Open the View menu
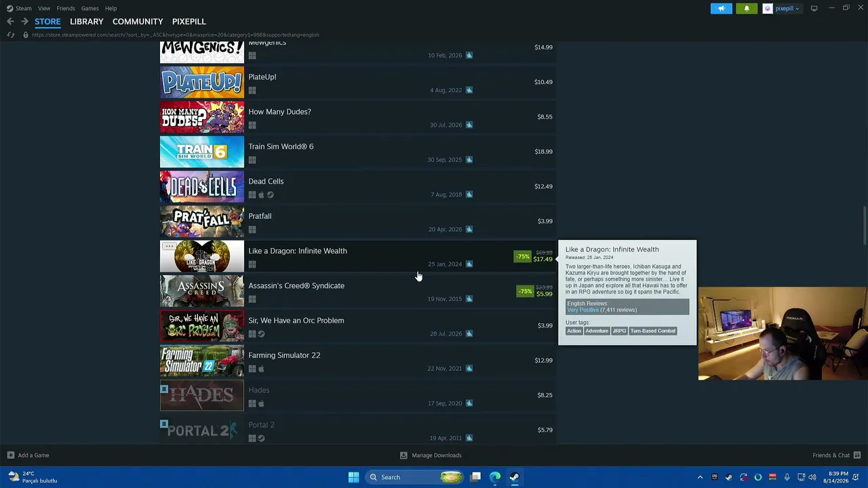 [44, 8]
